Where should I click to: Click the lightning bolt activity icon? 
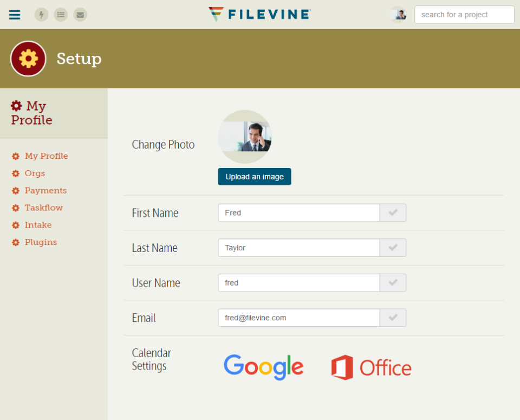(x=42, y=15)
